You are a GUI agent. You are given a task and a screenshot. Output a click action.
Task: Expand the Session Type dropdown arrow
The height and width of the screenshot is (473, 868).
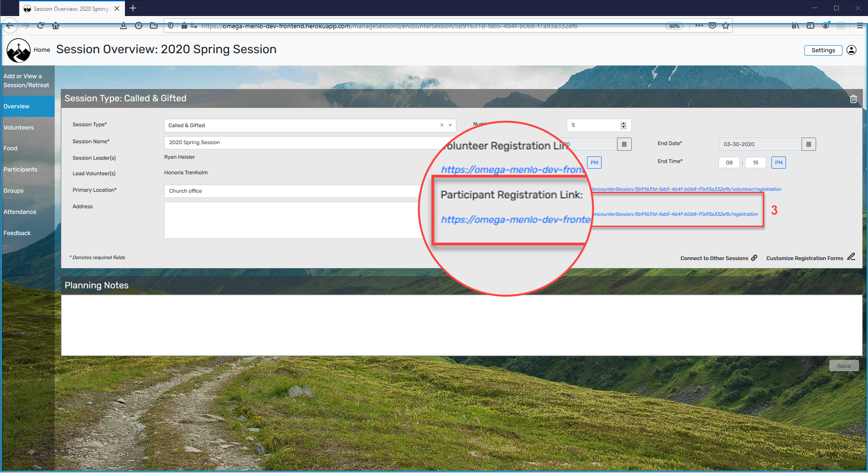[450, 125]
